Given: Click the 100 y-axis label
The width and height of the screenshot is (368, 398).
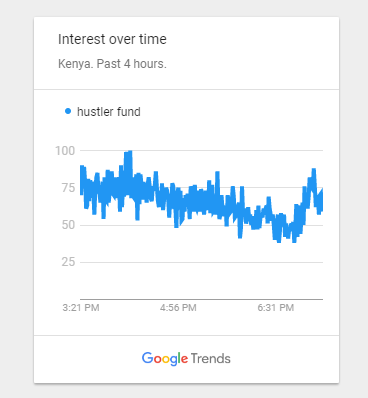Looking at the screenshot, I should click(65, 151).
